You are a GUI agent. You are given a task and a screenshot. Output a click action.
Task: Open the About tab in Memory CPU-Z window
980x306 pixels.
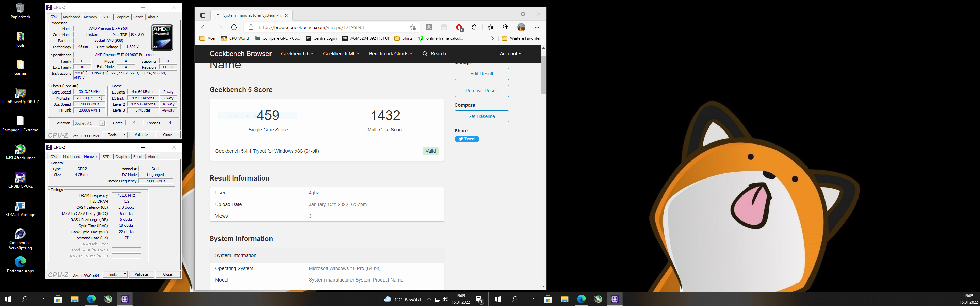pyautogui.click(x=153, y=157)
